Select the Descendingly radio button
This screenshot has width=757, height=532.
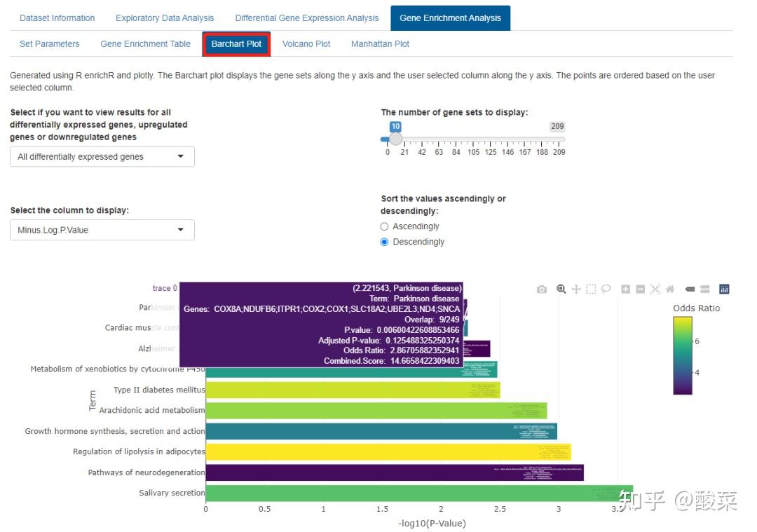(384, 242)
